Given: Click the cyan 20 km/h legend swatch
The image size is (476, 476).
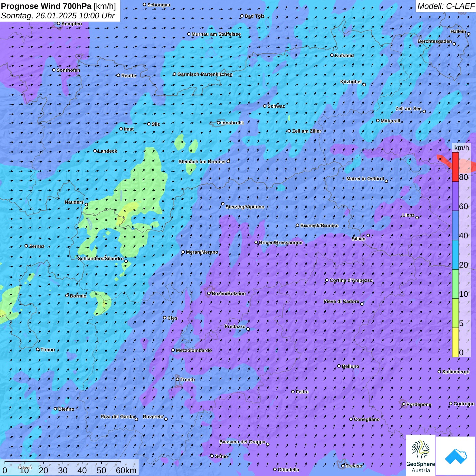Looking at the screenshot, I should pos(455,255).
